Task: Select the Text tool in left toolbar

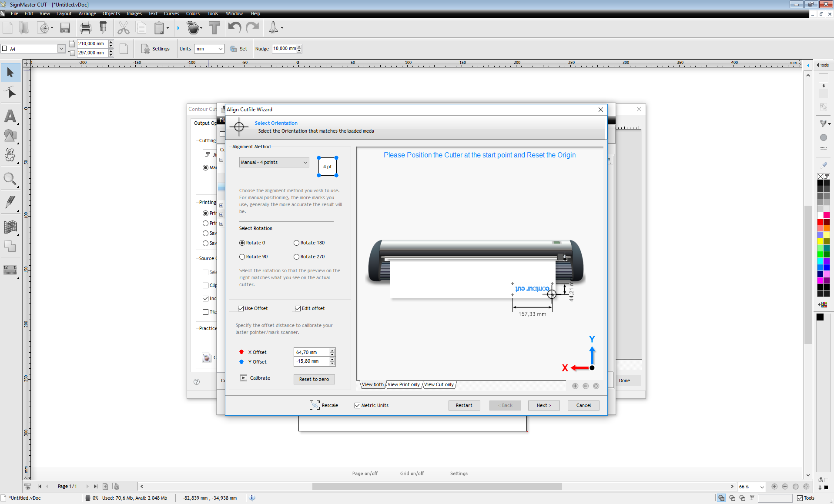Action: (x=10, y=116)
